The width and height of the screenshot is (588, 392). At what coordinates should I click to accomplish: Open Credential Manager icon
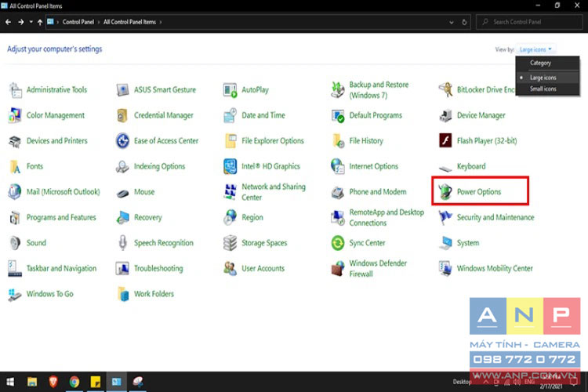[x=122, y=115]
